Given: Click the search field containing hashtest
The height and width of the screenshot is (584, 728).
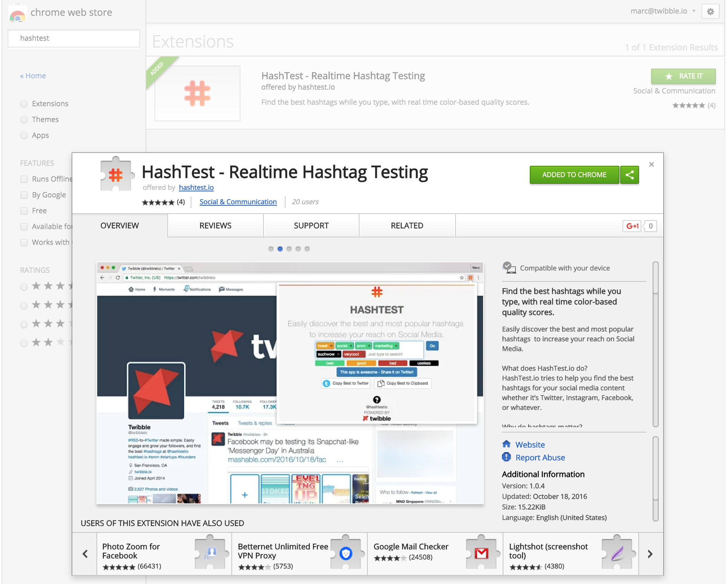Looking at the screenshot, I should click(74, 38).
